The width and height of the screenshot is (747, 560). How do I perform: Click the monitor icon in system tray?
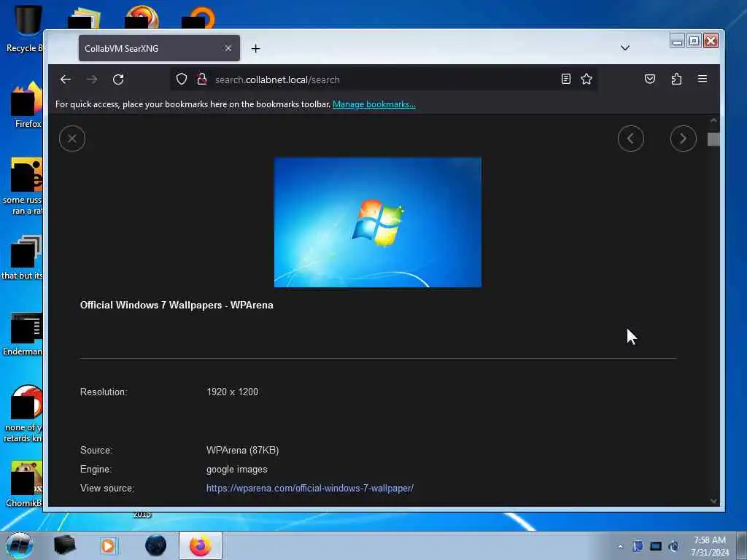pos(656,546)
